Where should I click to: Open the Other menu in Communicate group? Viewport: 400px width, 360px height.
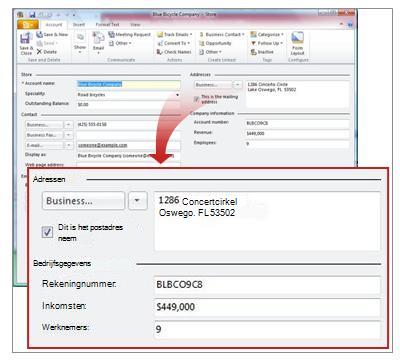pos(120,43)
